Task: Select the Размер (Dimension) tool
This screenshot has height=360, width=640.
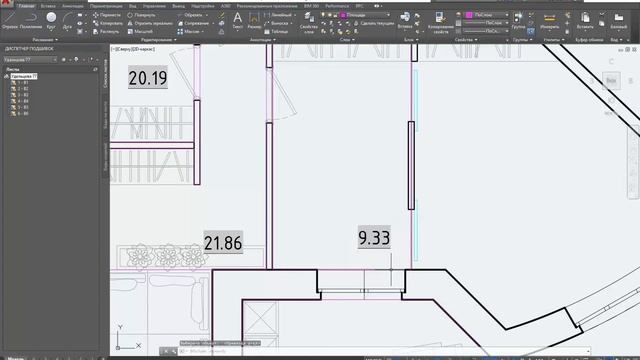Action: coord(254,20)
